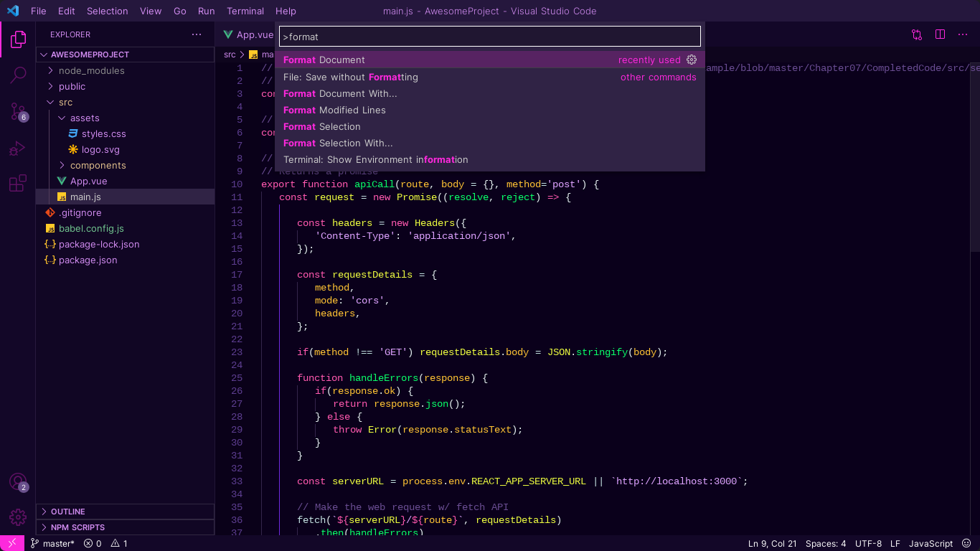Image resolution: width=980 pixels, height=551 pixels.
Task: Split the editor to the right
Action: click(940, 34)
